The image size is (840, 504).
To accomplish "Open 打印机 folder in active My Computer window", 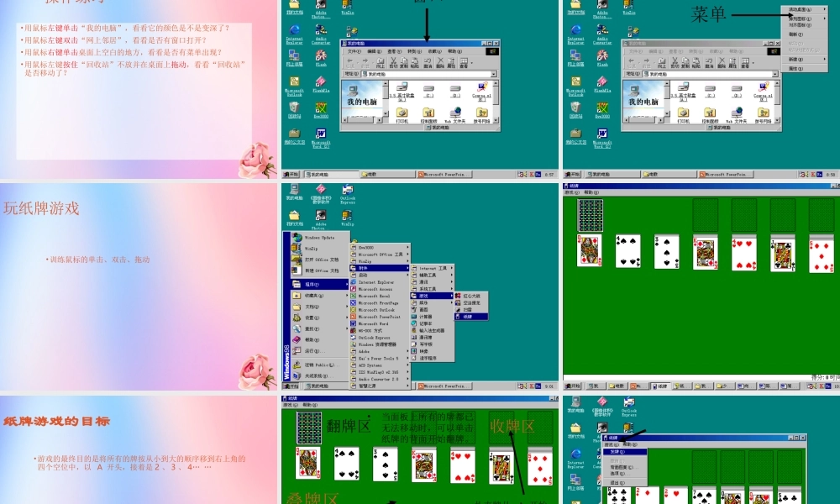I will tap(402, 114).
